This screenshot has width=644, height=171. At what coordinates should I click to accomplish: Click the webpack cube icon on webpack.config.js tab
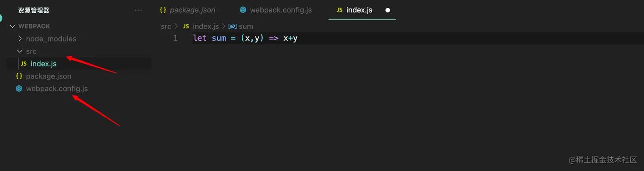tap(243, 10)
